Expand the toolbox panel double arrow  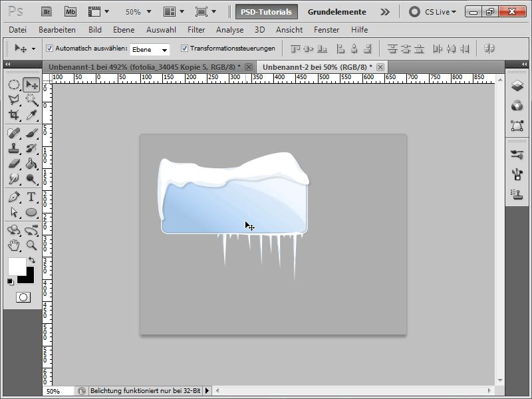(8, 64)
